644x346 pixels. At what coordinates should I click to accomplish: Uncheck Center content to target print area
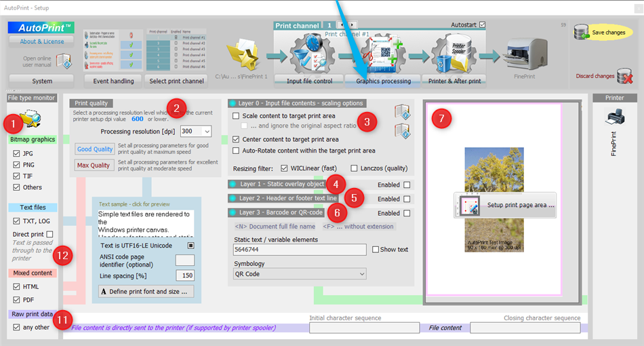(236, 139)
